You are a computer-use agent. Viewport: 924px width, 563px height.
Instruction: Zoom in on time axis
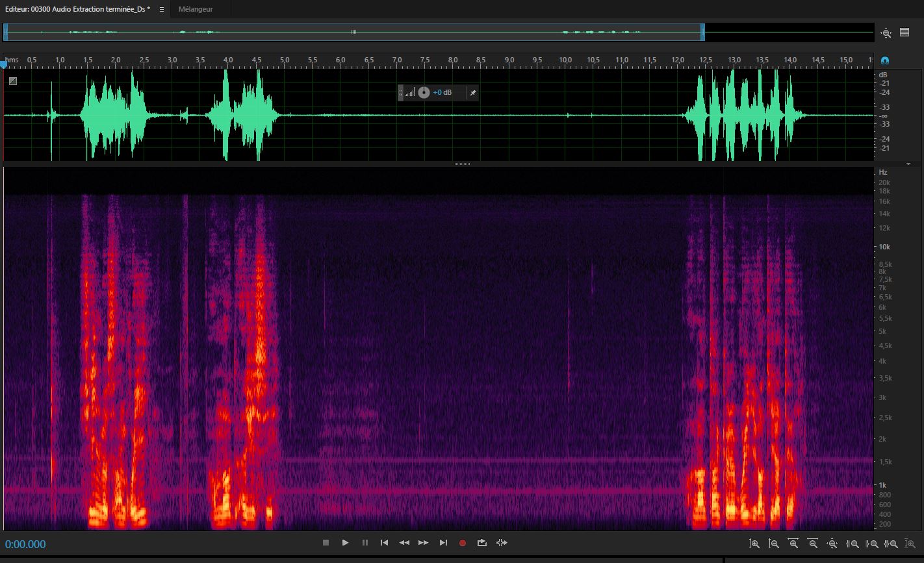793,544
